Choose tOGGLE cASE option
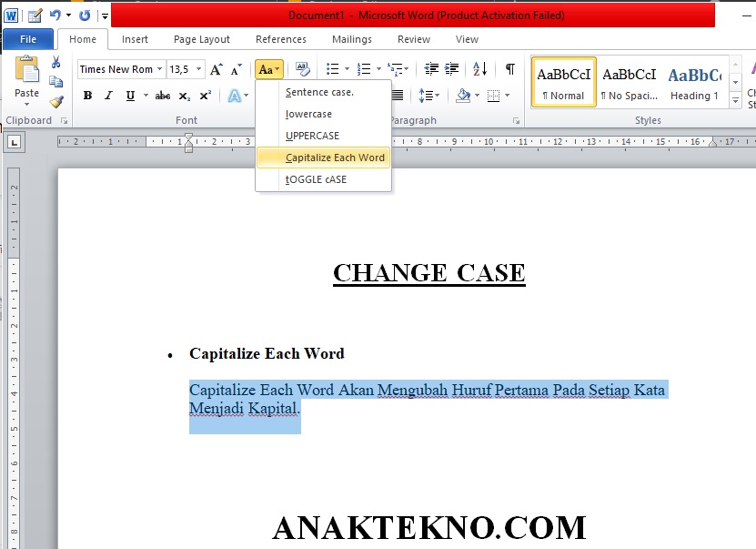756x549 pixels. pyautogui.click(x=324, y=179)
